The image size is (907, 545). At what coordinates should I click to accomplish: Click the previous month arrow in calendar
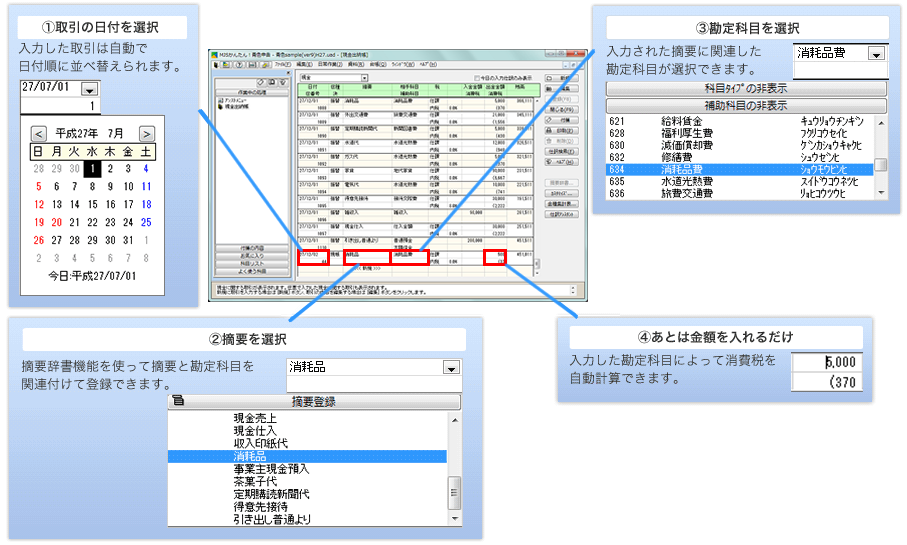point(38,133)
